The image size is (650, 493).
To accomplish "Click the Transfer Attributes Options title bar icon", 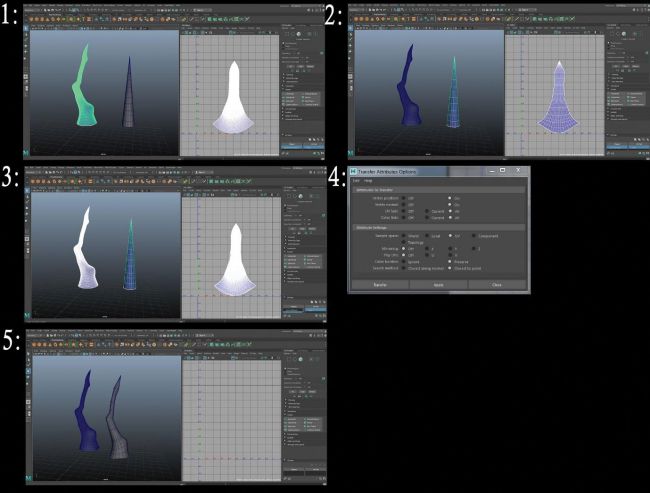I will pos(354,171).
